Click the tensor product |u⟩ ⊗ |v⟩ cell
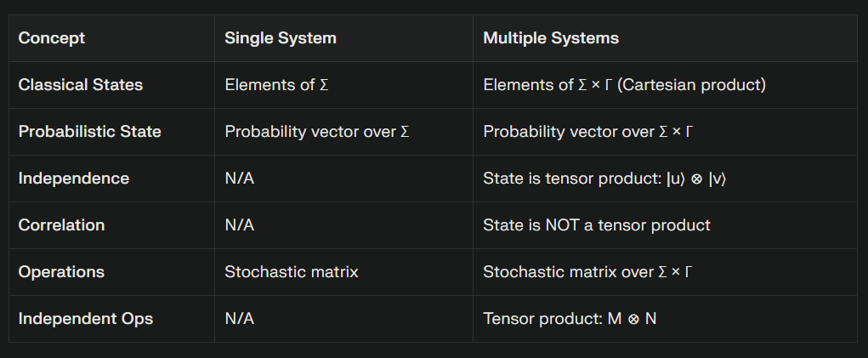The image size is (868, 358). [604, 179]
